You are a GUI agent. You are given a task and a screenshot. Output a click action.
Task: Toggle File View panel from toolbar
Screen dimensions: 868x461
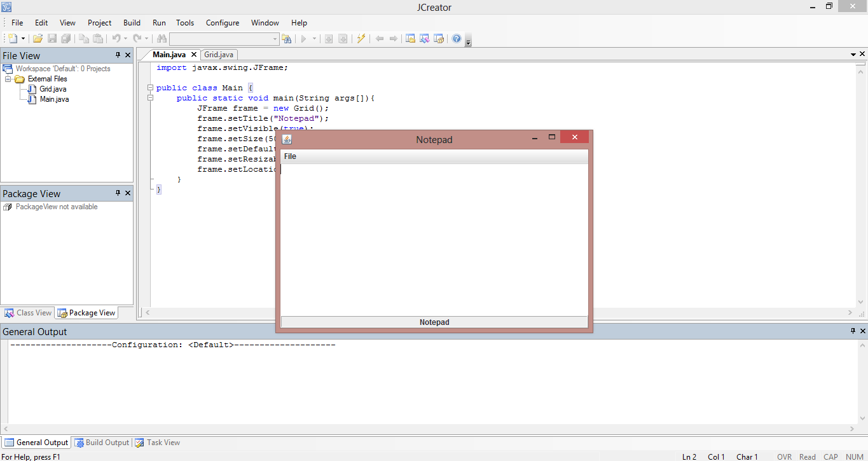(411, 39)
